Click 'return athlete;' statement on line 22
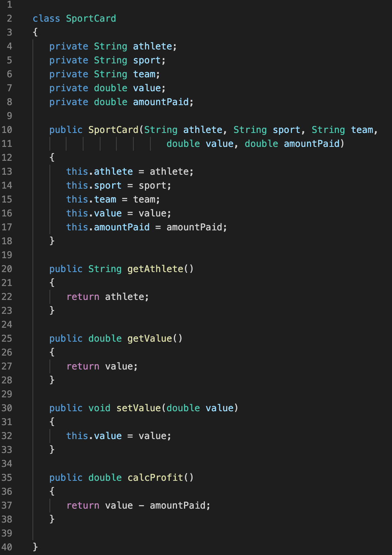Image resolution: width=392 pixels, height=555 pixels. (108, 297)
